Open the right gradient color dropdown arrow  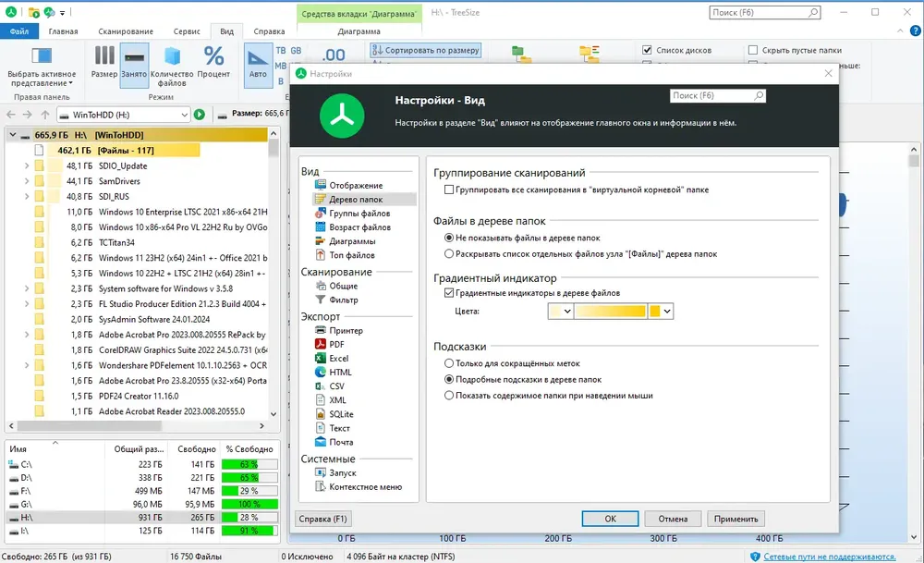[667, 312]
